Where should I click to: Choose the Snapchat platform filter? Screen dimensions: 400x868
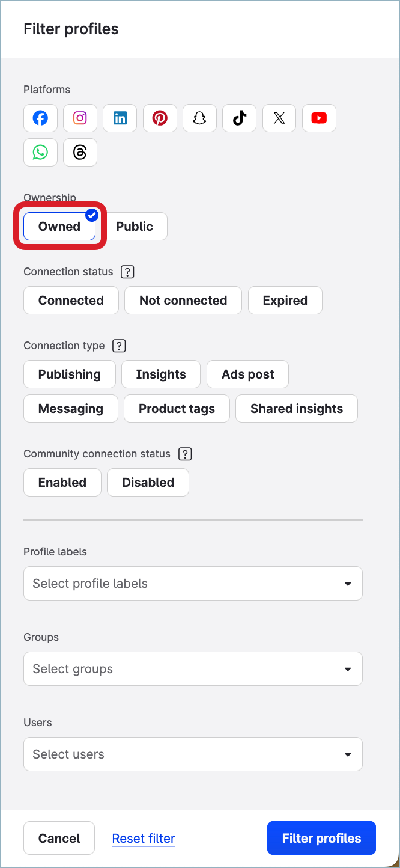pos(199,118)
